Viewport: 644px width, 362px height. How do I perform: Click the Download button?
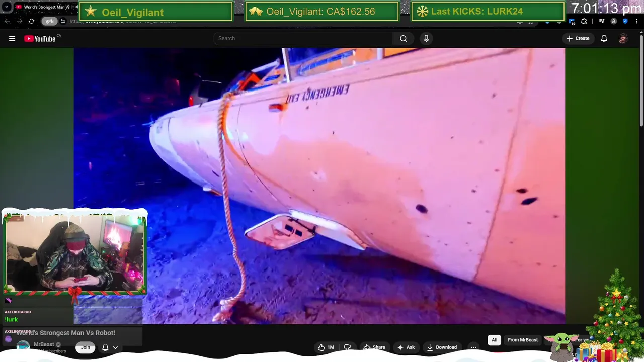point(442,347)
